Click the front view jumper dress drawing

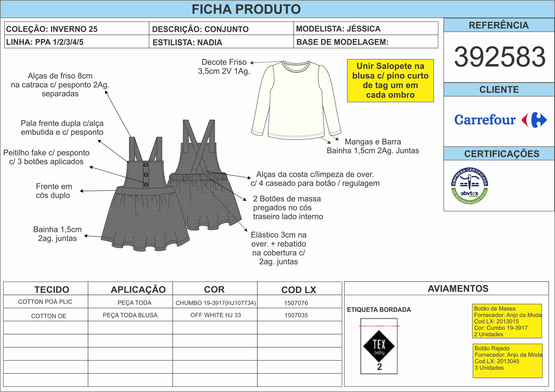(145, 213)
